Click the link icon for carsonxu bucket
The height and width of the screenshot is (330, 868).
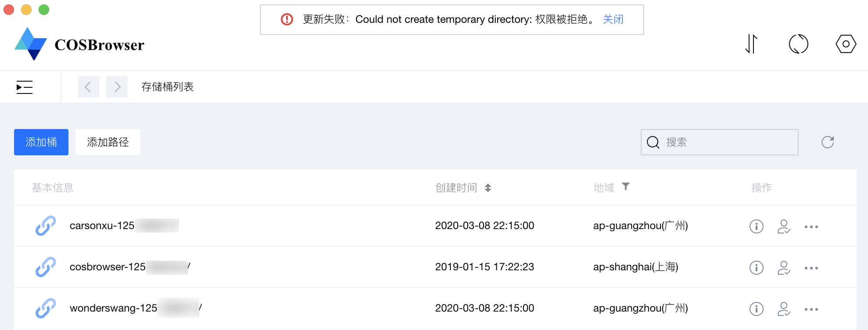[x=46, y=226]
